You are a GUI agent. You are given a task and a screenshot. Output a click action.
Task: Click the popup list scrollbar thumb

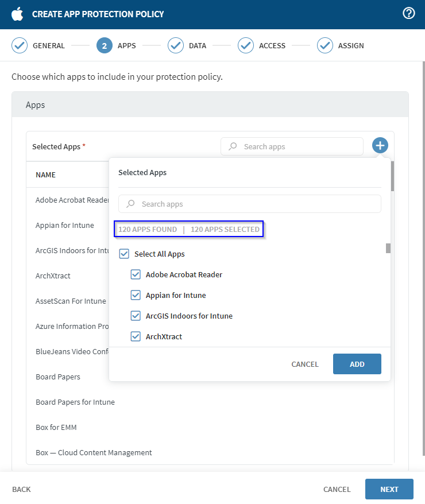(388, 248)
